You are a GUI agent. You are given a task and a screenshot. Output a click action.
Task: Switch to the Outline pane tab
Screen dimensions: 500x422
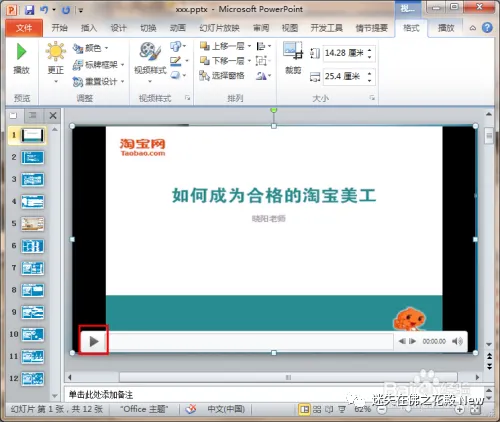[x=32, y=116]
